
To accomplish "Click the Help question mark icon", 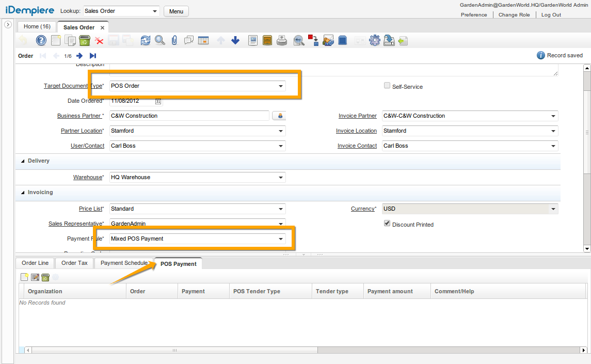I will point(41,40).
